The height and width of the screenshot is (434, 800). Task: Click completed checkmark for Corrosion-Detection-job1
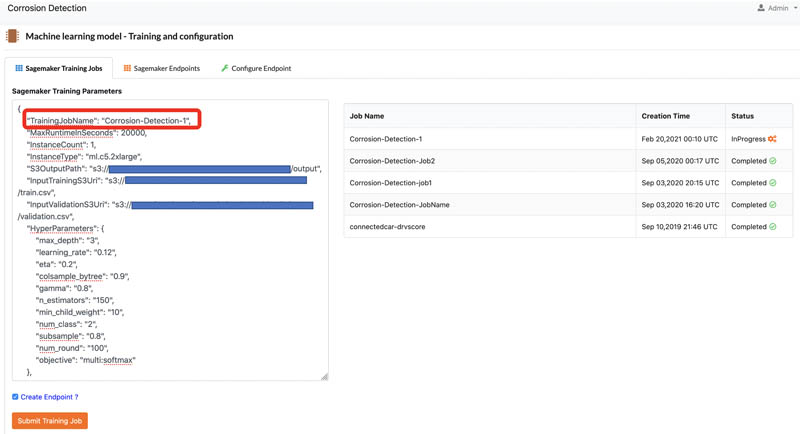pos(772,183)
